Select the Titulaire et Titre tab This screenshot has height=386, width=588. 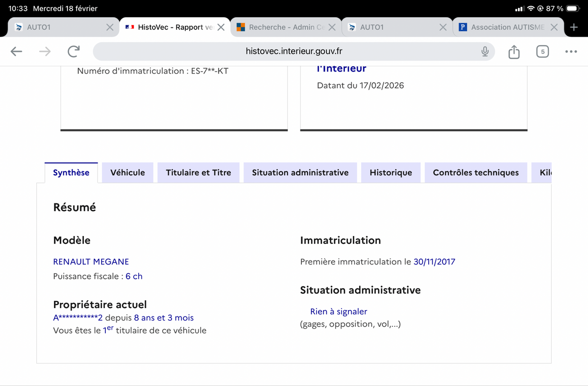point(198,172)
